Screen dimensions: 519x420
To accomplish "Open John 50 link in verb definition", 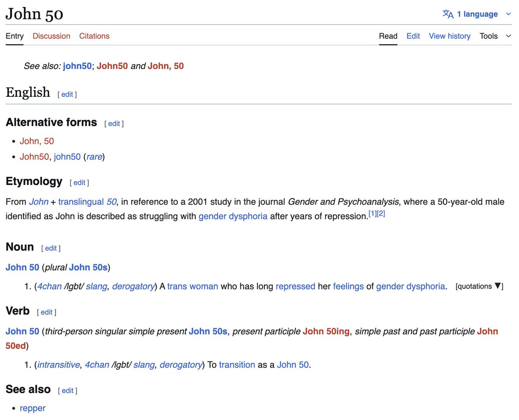I will point(293,365).
